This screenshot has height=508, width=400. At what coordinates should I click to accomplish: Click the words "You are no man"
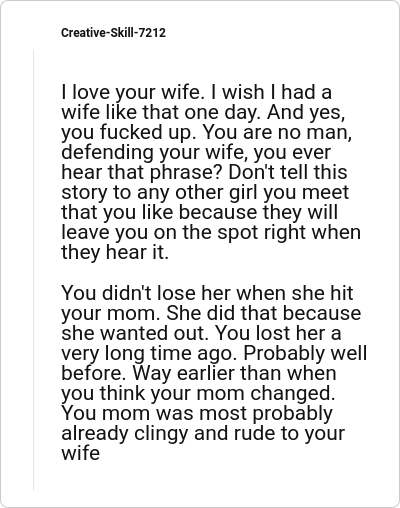[x=277, y=132]
